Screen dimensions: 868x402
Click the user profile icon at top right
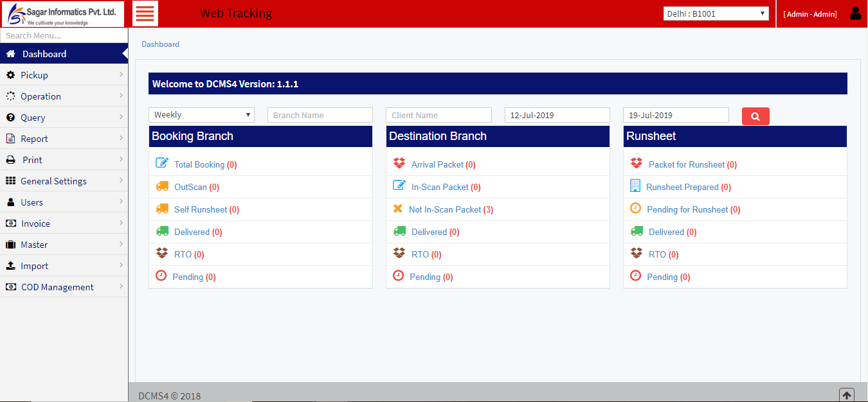(x=854, y=13)
